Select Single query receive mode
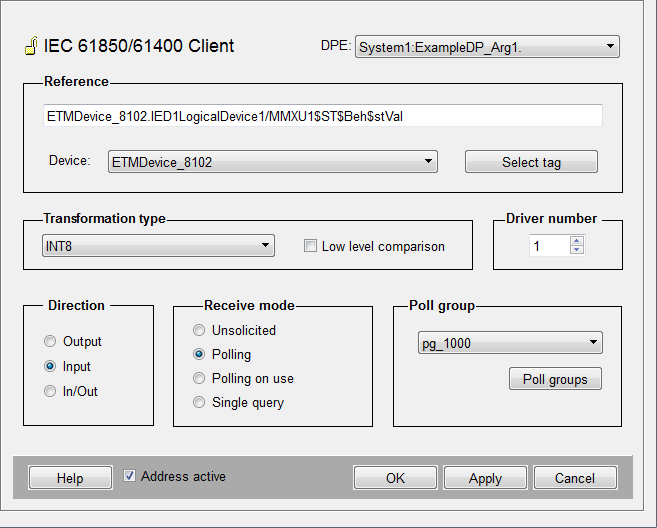 [199, 403]
